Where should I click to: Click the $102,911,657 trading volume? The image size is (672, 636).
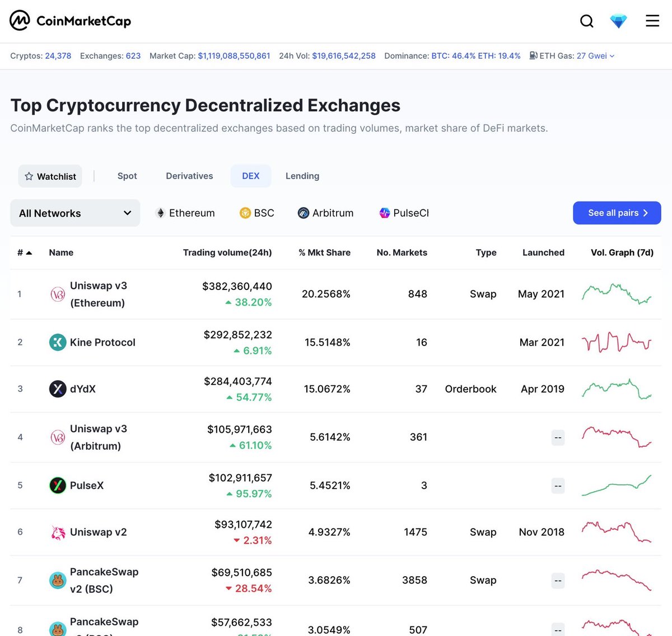tap(240, 478)
